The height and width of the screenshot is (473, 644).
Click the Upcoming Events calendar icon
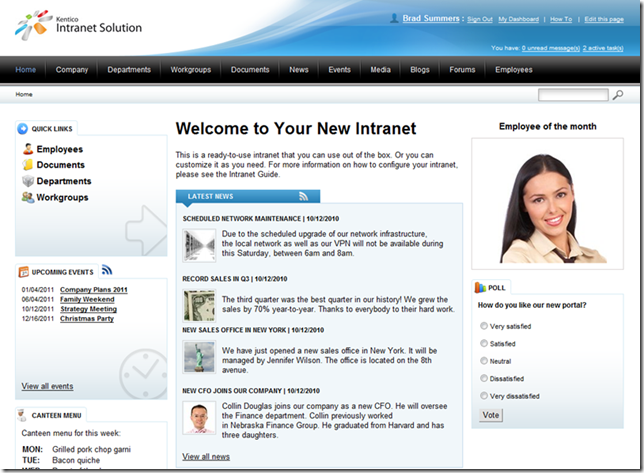pyautogui.click(x=24, y=271)
